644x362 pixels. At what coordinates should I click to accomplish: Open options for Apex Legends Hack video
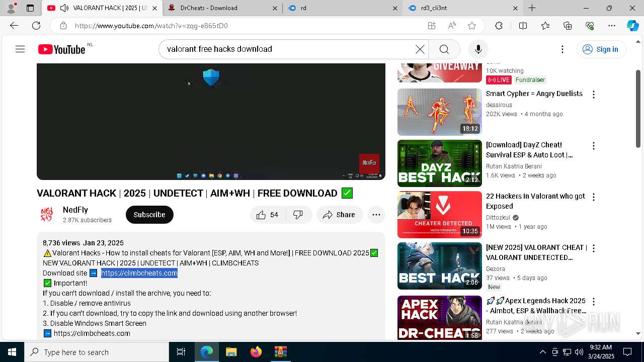594,302
